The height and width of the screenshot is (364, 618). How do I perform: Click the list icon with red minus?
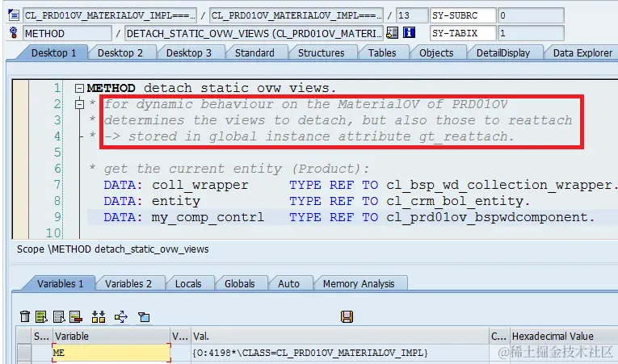tap(75, 316)
